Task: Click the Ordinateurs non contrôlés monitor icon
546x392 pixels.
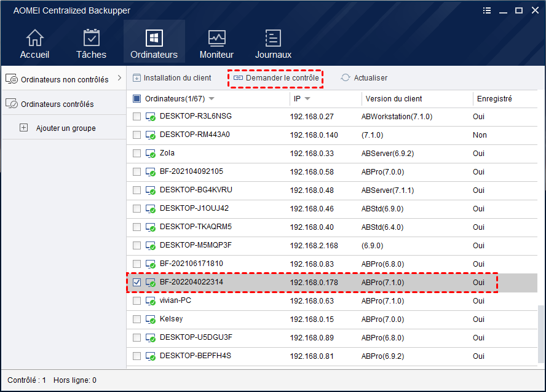Action: 12,79
